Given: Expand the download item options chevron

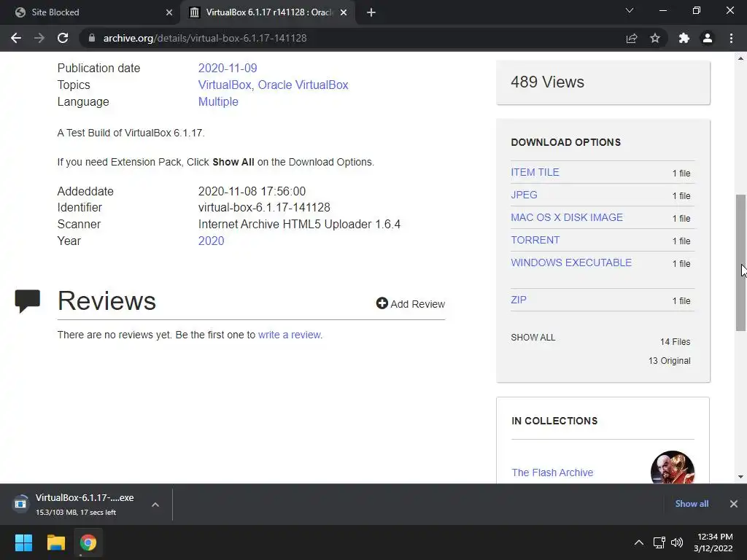Looking at the screenshot, I should 155,505.
